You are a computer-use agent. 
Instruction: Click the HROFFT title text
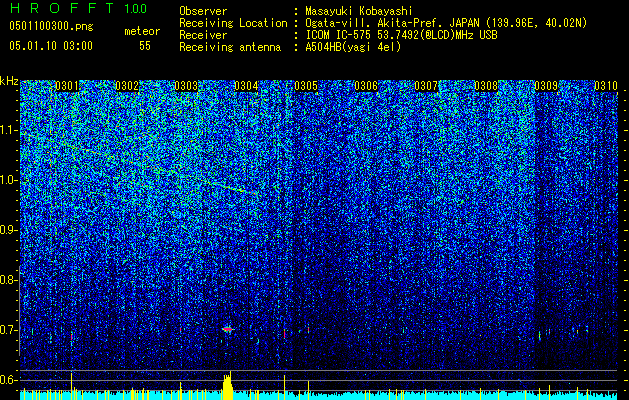click(63, 8)
